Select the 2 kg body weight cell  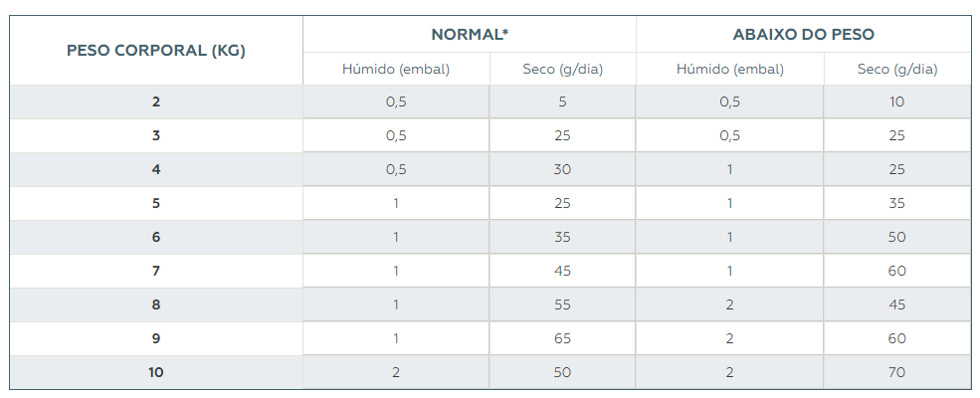click(x=156, y=101)
